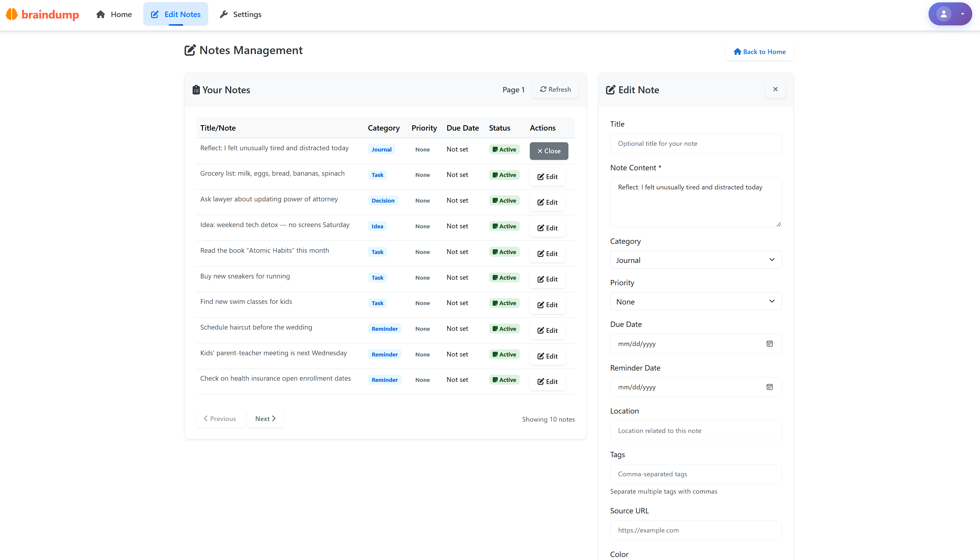Expand the Priority dropdown showing None
The width and height of the screenshot is (980, 560).
coord(695,302)
